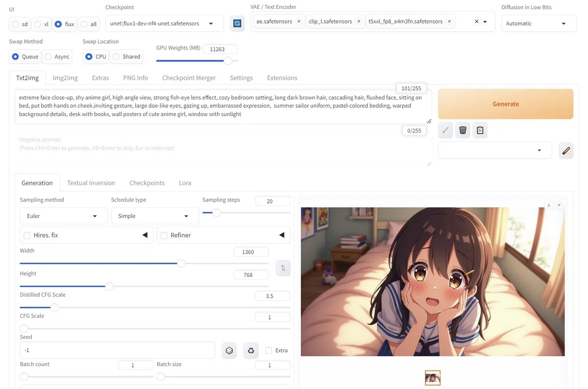The image size is (588, 389).
Task: Remove clip_l.safetensors from VAE list
Action: click(359, 22)
